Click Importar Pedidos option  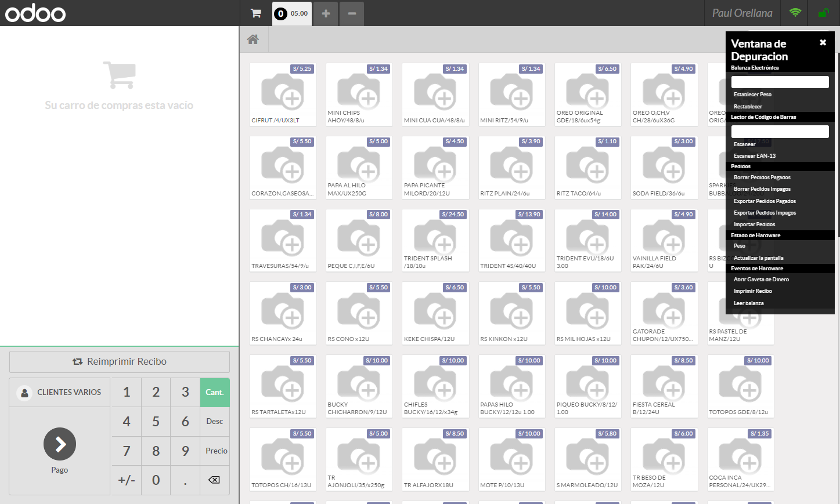point(754,224)
